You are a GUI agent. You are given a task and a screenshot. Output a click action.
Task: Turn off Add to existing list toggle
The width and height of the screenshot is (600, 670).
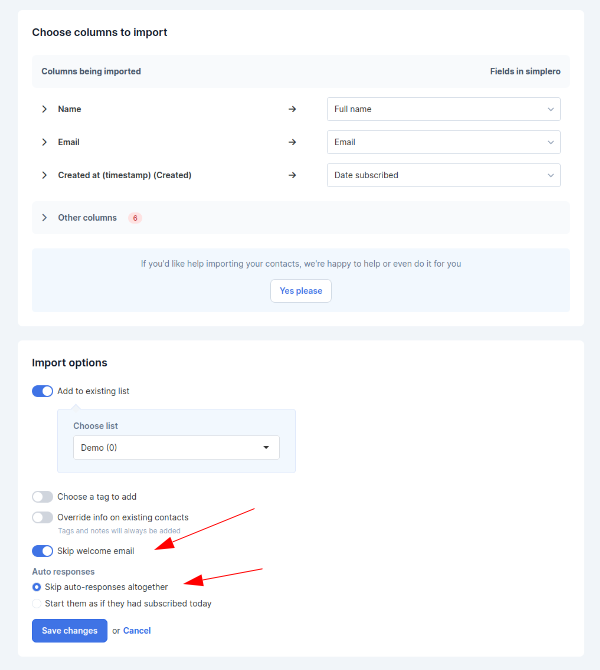42,391
